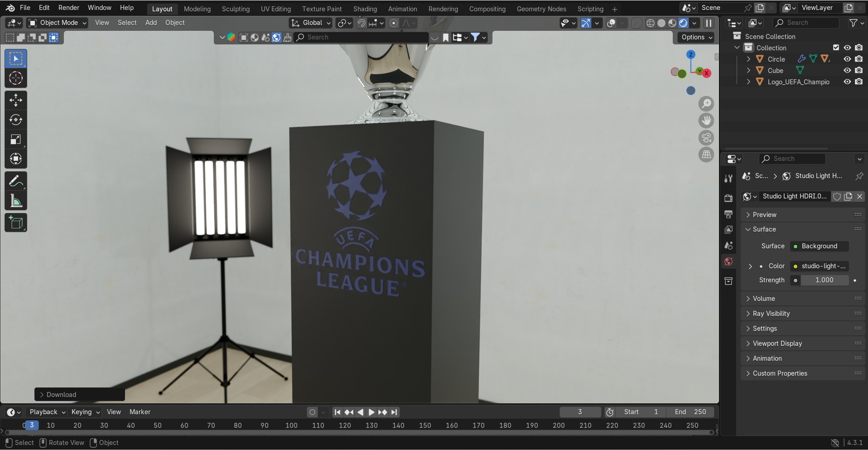This screenshot has height=450, width=868.
Task: Click the Rendered shading sphere icon
Action: tap(683, 23)
